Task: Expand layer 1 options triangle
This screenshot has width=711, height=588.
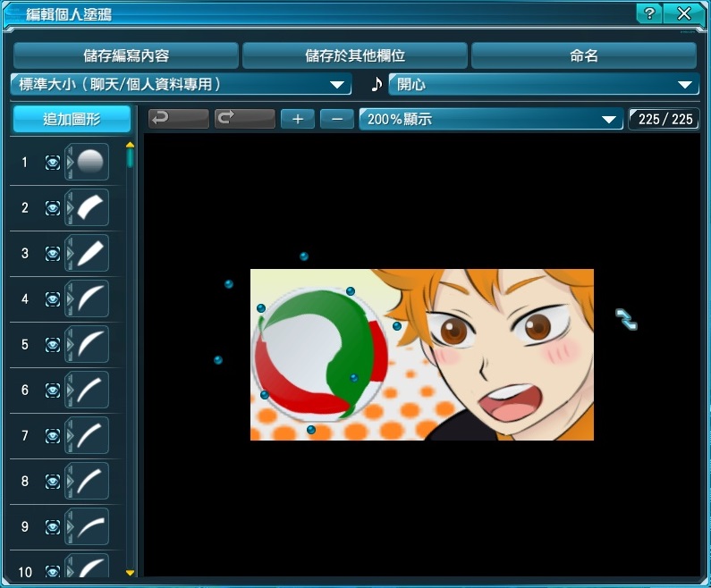Action: 70,162
